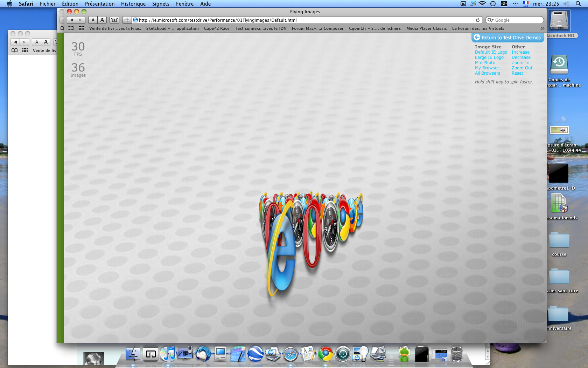
Task: Open Cape^2 Race bookmark
Action: coord(217,28)
